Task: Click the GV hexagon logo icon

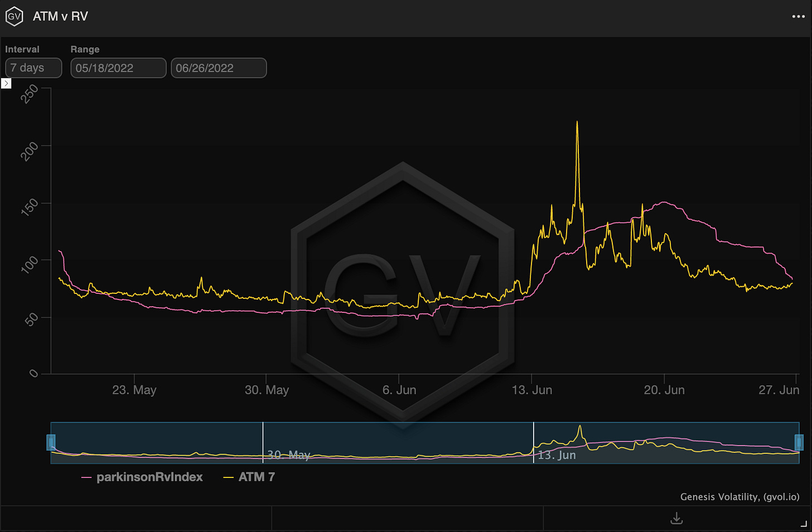Action: click(14, 16)
